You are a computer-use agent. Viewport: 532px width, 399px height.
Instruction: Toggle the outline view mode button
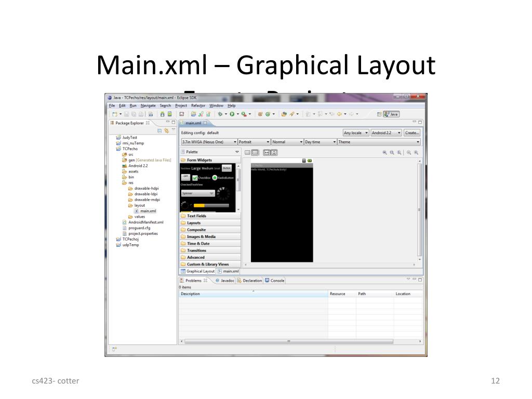point(255,153)
